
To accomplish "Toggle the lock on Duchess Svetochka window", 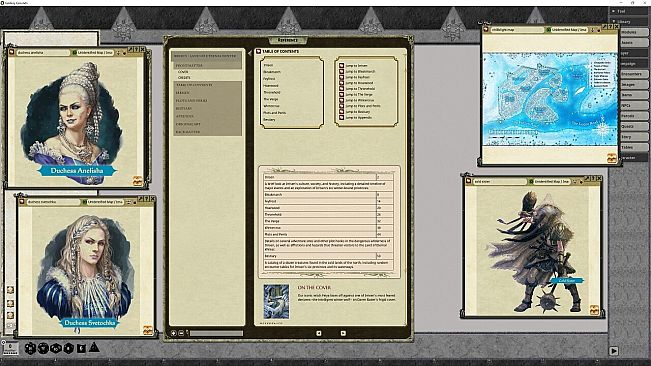I will pos(135,202).
